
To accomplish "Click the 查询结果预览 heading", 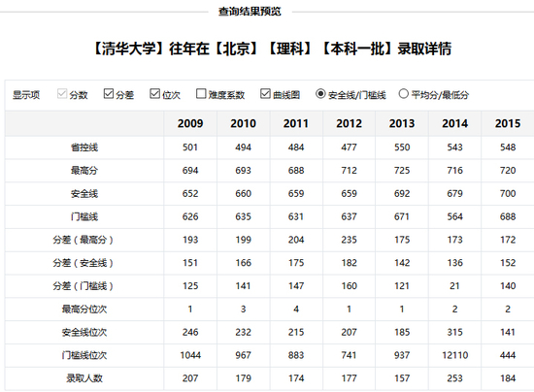I will (x=250, y=12).
